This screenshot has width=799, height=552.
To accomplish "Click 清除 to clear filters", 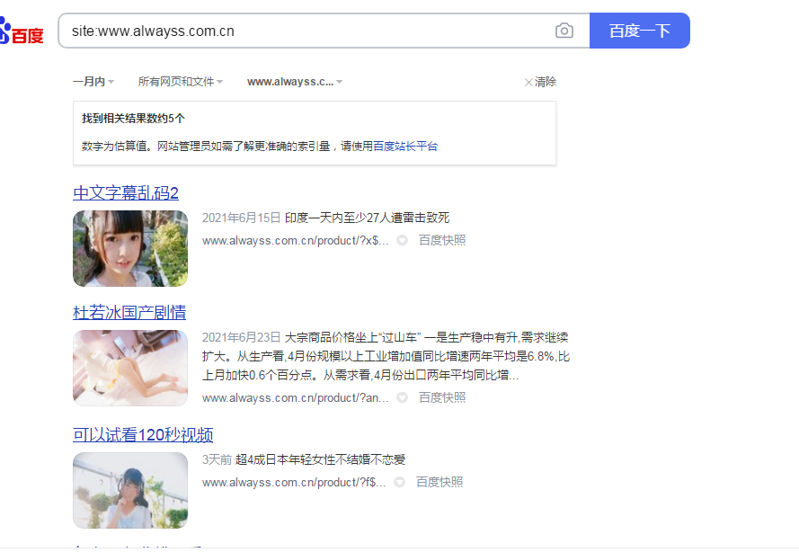I will [540, 82].
